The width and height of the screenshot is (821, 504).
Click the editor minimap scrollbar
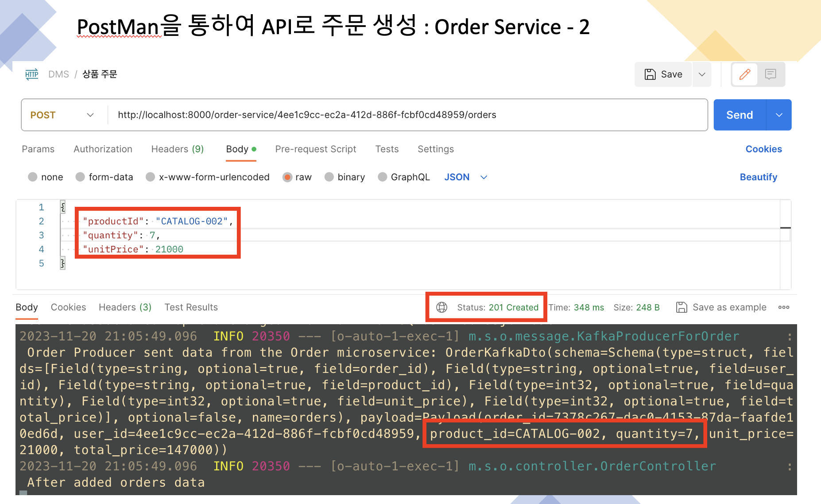click(785, 244)
